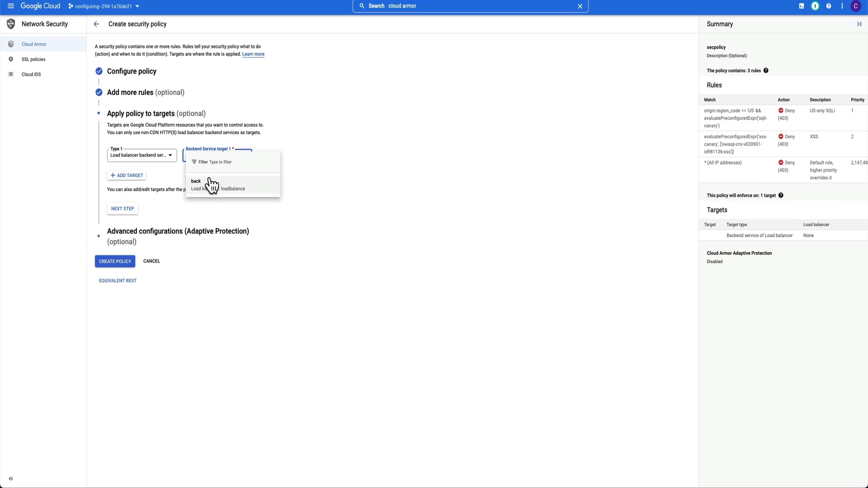Open the Type 1 dropdown
The image size is (868, 488).
[x=142, y=155]
